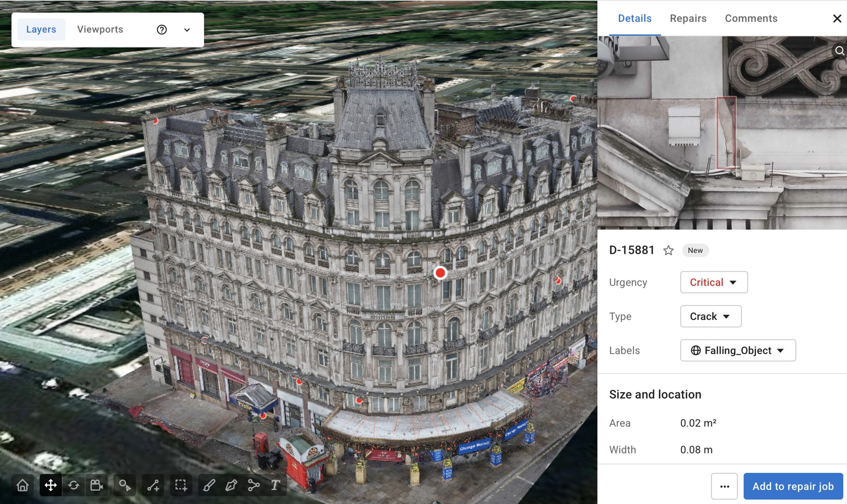Select the add area marquee tool
The image size is (847, 504).
coord(181,485)
